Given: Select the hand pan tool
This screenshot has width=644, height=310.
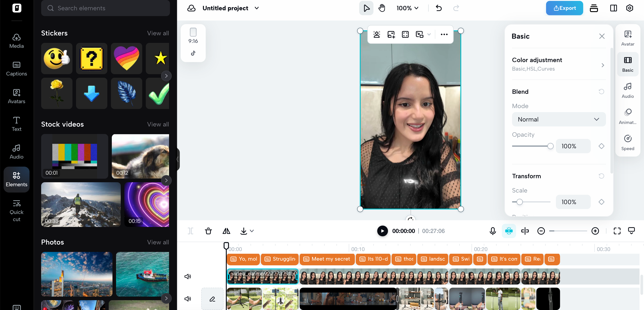Looking at the screenshot, I should pos(382,8).
